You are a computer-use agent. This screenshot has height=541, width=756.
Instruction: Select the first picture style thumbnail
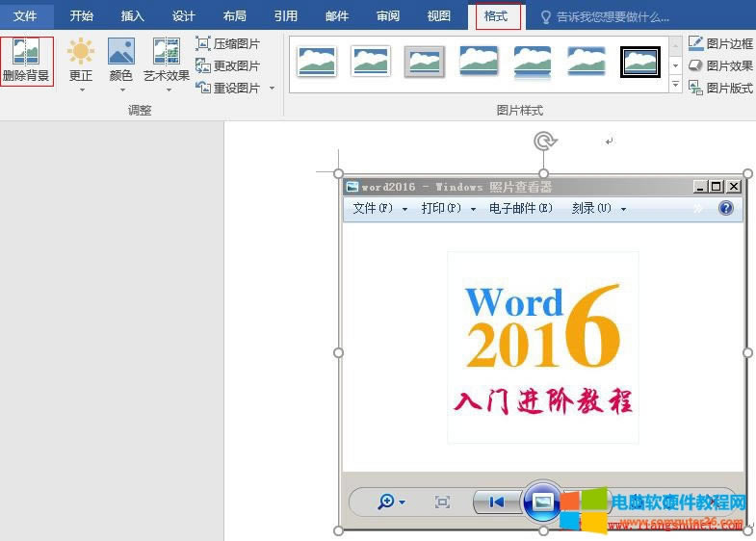click(317, 62)
